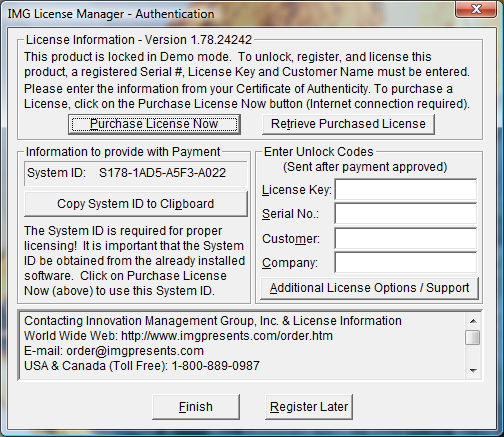Focus the License Key input field

point(406,189)
